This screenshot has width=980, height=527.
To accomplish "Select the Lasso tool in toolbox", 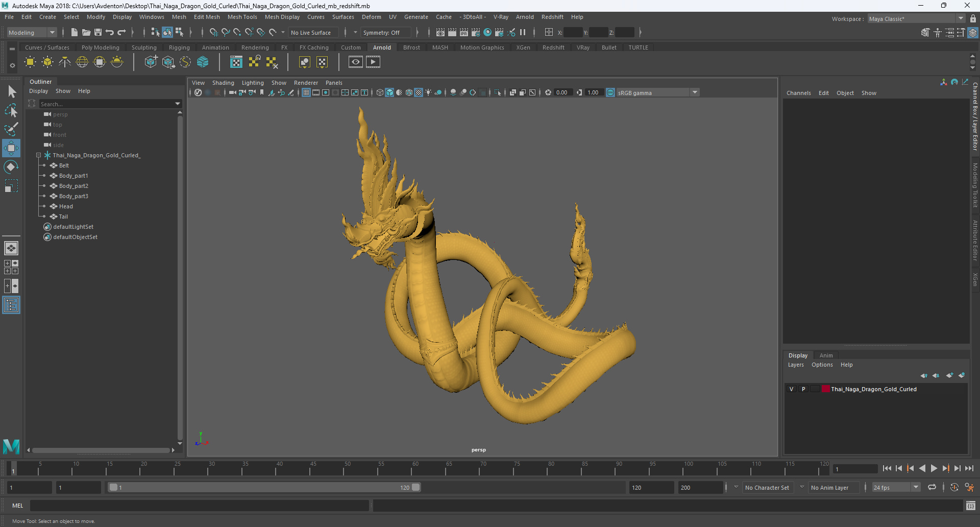I will 11,110.
